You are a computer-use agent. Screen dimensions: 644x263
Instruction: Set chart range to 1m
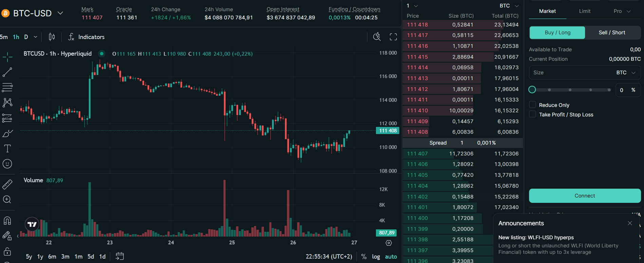pyautogui.click(x=78, y=257)
